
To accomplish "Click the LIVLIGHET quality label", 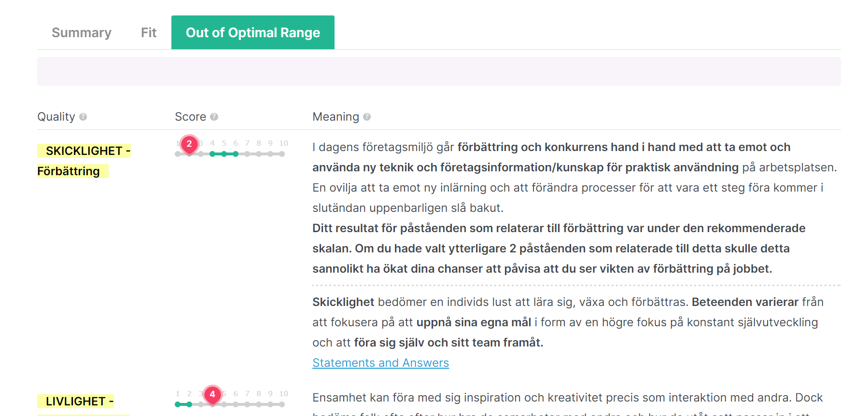I will [x=76, y=402].
